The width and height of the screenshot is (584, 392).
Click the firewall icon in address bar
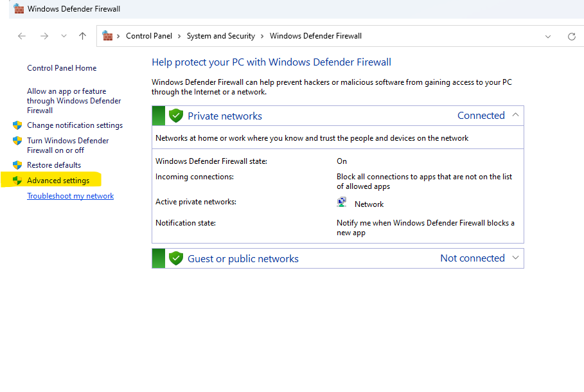107,36
